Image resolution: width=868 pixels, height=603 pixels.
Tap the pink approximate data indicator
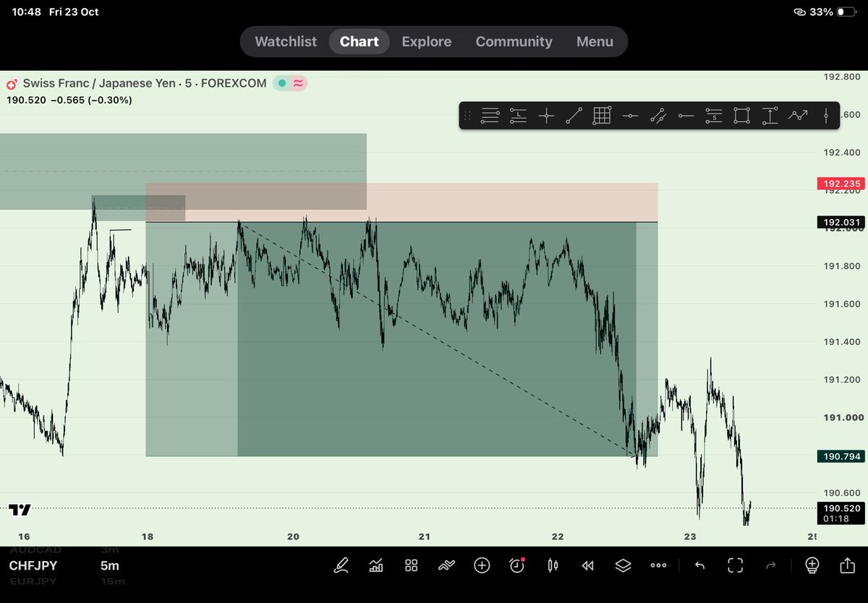298,83
